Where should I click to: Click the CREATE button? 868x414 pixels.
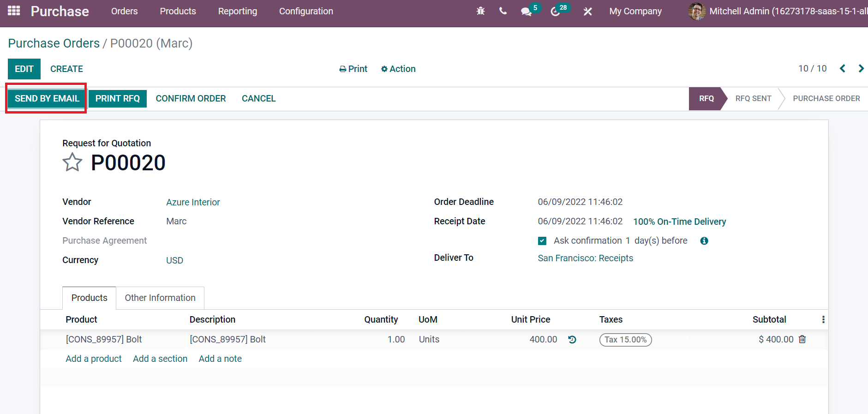pyautogui.click(x=66, y=69)
